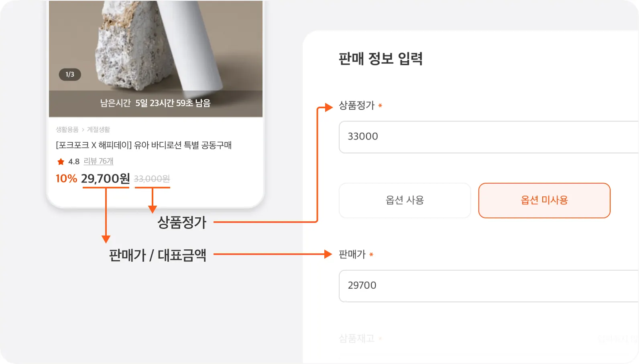Viewport: 639px width, 364px height.
Task: Click the product photo thumbnail
Action: (x=155, y=44)
